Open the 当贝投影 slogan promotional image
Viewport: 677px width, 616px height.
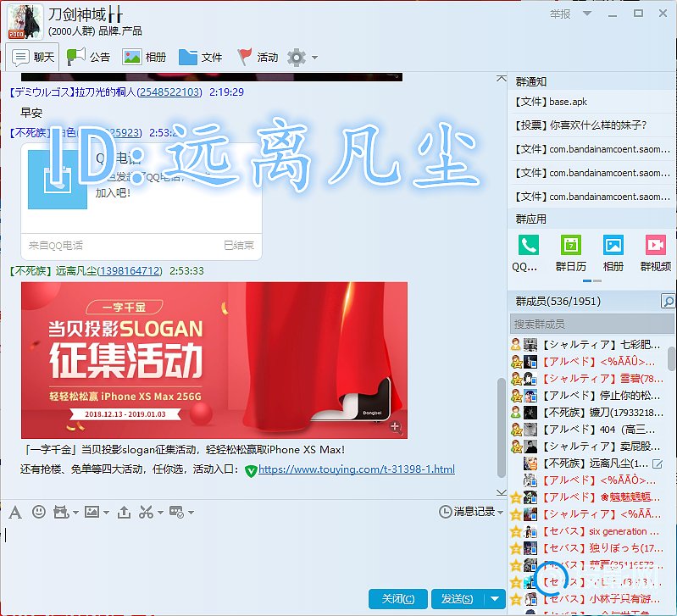(x=214, y=360)
